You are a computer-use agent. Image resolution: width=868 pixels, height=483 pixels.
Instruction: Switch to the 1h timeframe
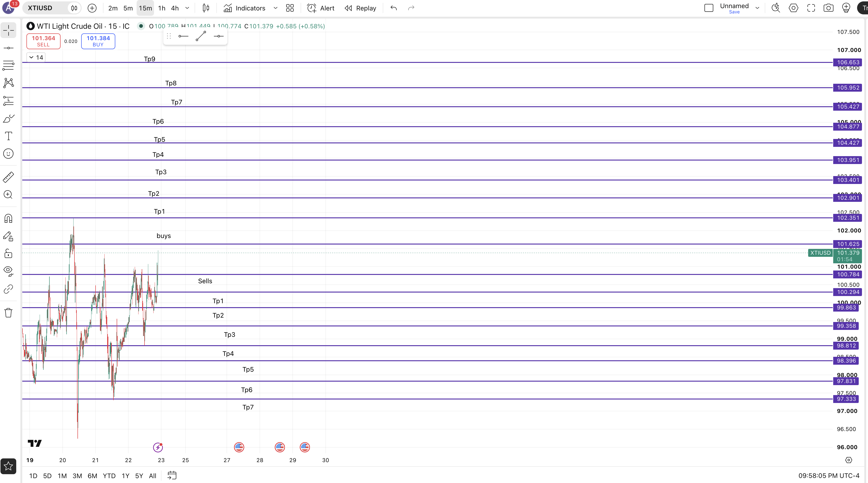click(x=162, y=8)
